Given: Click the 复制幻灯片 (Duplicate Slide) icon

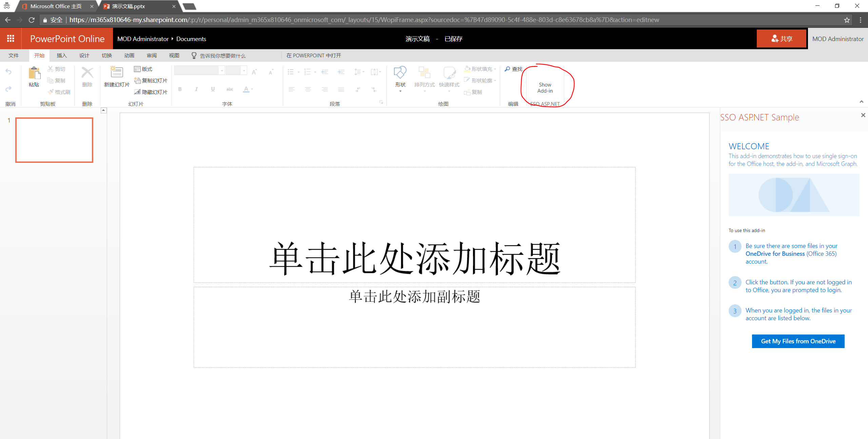Looking at the screenshot, I should tap(137, 80).
